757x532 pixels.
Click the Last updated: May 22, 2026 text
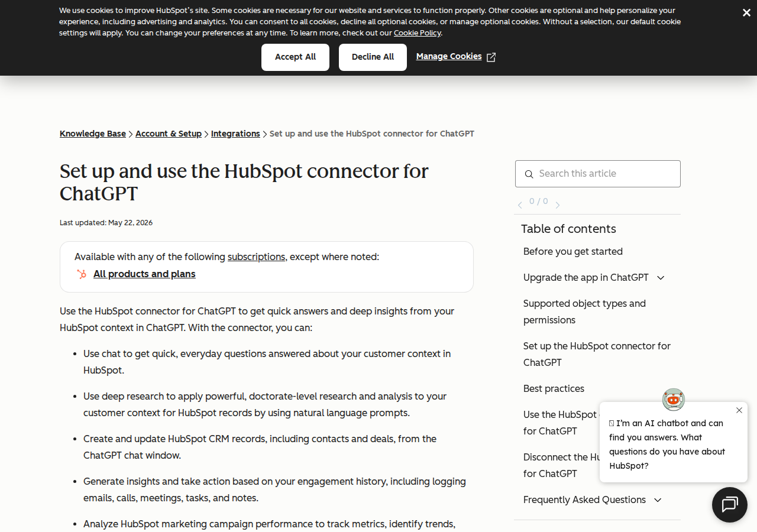(106, 223)
